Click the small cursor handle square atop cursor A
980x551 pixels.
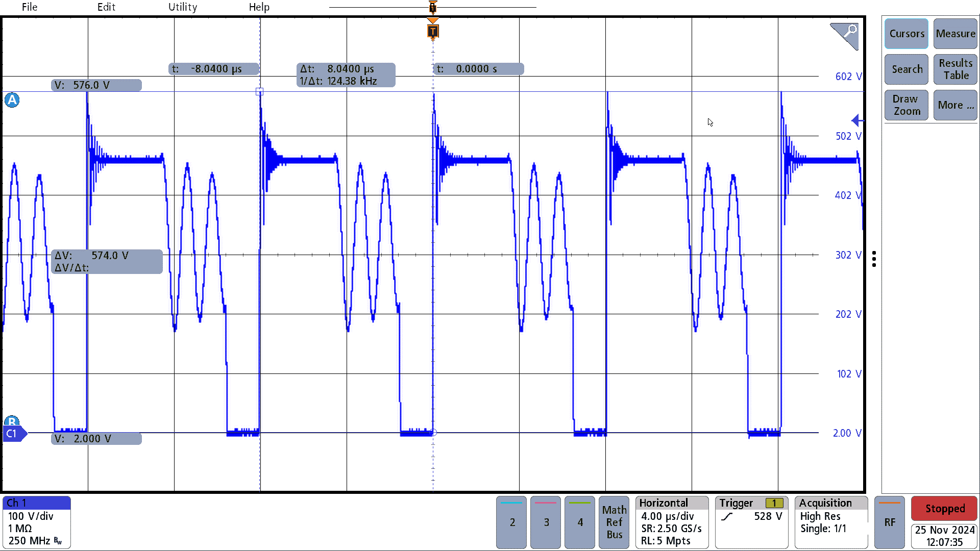pos(259,92)
